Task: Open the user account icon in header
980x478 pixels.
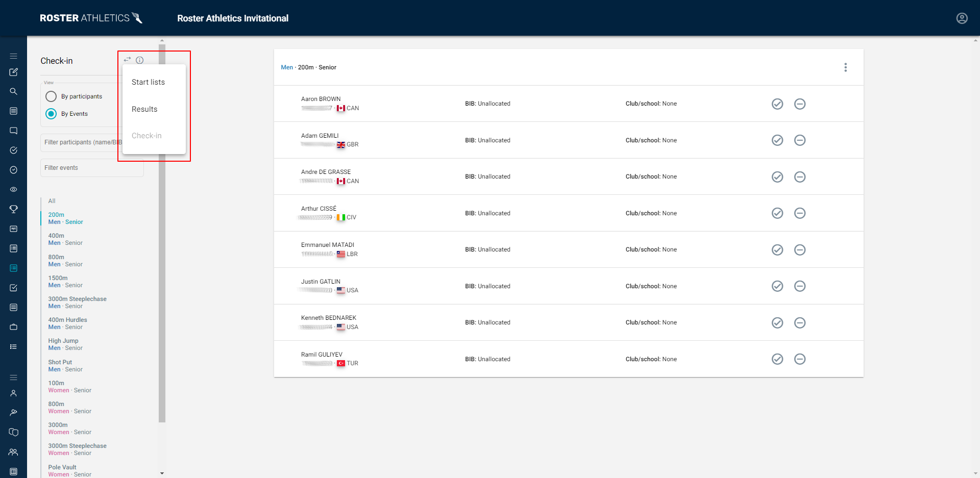Action: click(962, 18)
